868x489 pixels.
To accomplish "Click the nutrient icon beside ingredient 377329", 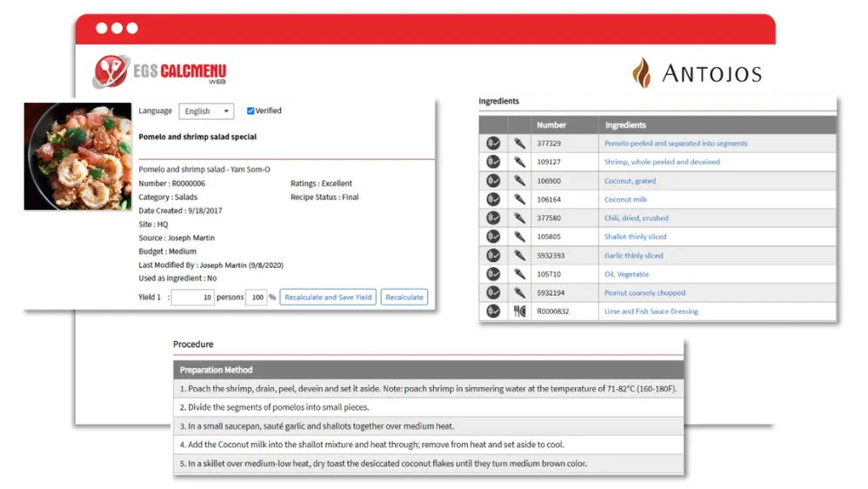I will [x=492, y=144].
